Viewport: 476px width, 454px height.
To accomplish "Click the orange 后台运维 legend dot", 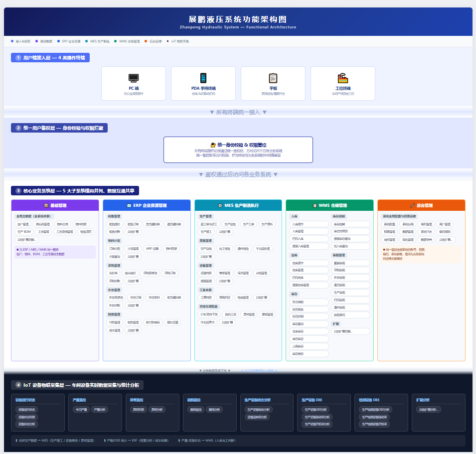I will [x=146, y=41].
